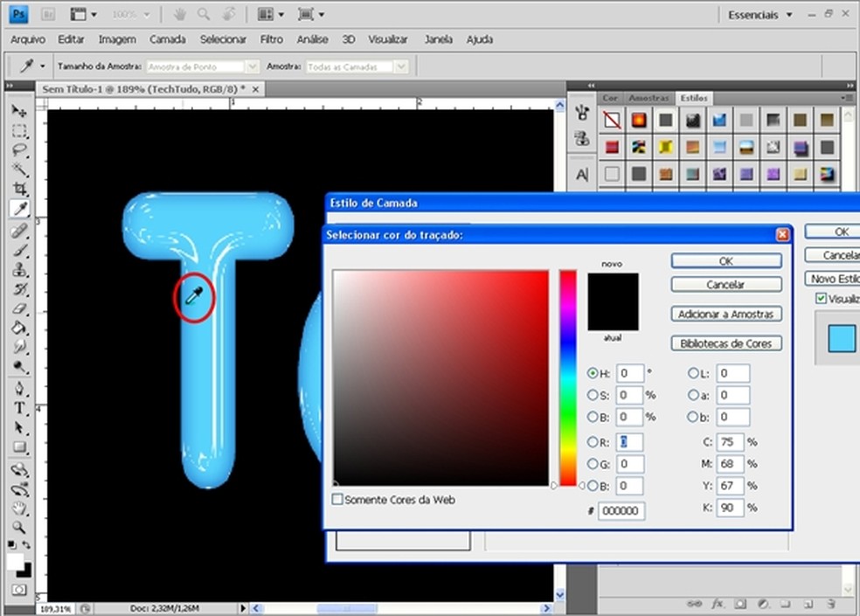Select the Lasso tool
860x616 pixels.
(x=19, y=151)
